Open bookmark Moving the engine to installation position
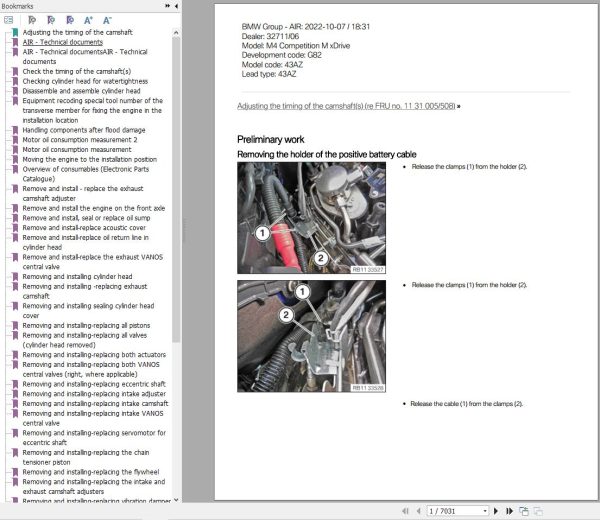This screenshot has width=600, height=520. 90,159
